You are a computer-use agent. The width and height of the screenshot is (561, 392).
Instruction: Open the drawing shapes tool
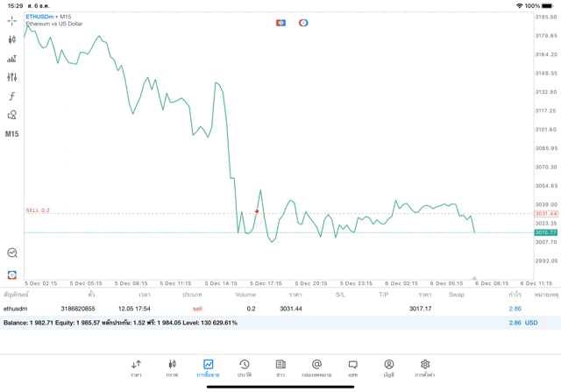coord(11,115)
